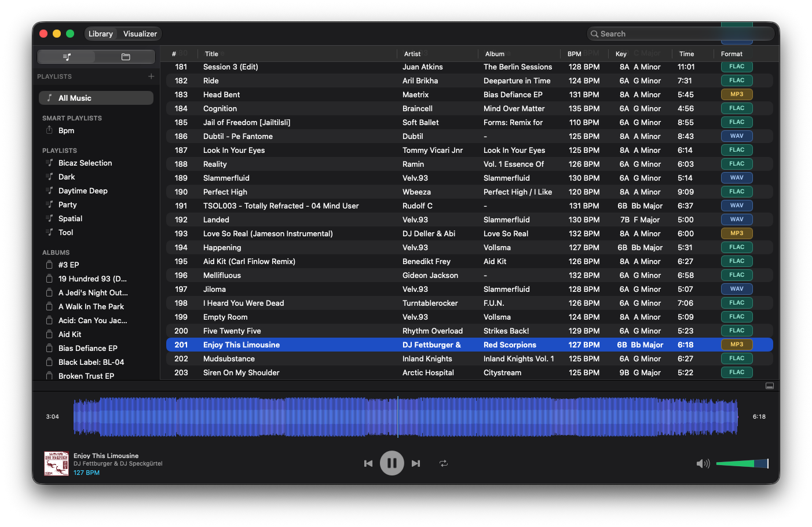This screenshot has height=527, width=812.
Task: Click the search magnifier icon
Action: pyautogui.click(x=594, y=34)
